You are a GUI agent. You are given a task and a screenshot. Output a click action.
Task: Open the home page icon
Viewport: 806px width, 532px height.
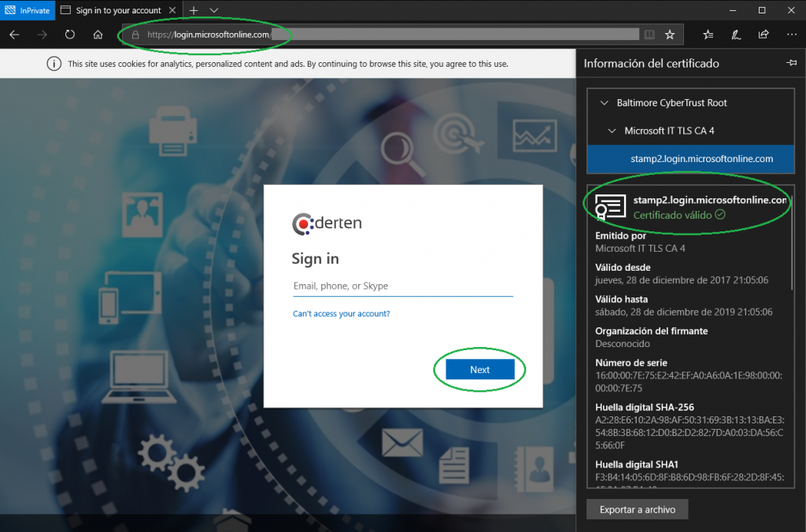click(98, 35)
